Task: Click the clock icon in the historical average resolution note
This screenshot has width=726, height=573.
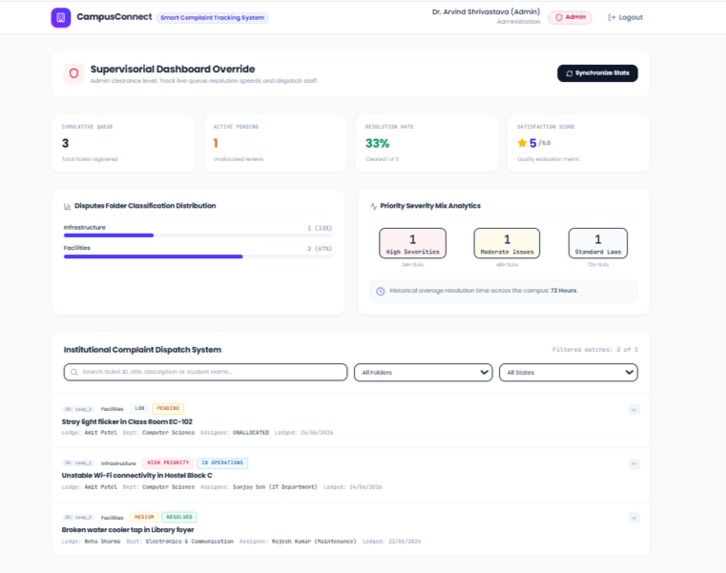Action: 380,291
